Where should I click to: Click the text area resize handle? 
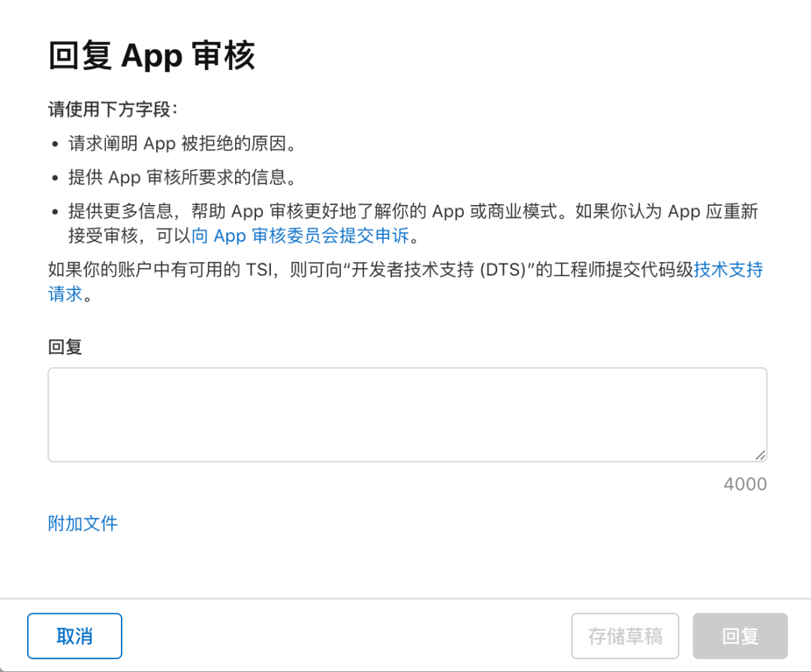[760, 455]
